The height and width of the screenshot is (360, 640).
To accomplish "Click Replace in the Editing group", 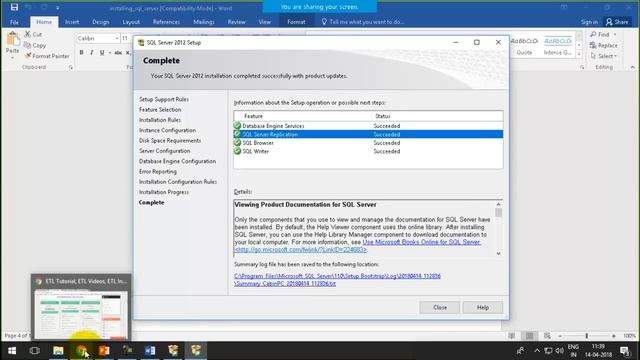I will [604, 45].
